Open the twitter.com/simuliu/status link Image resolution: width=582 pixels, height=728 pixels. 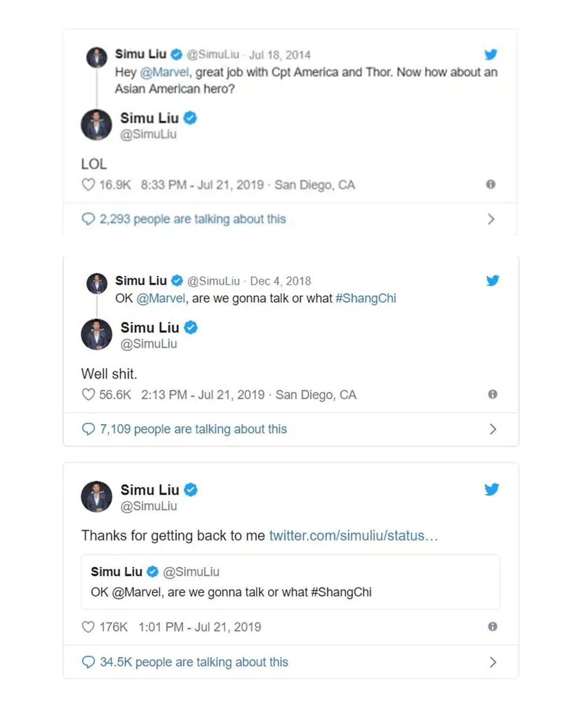(353, 535)
